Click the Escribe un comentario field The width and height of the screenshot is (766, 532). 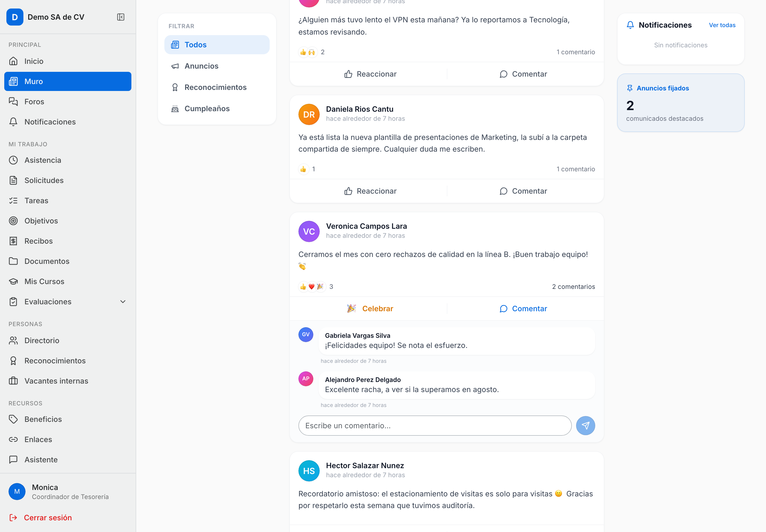[x=435, y=426]
